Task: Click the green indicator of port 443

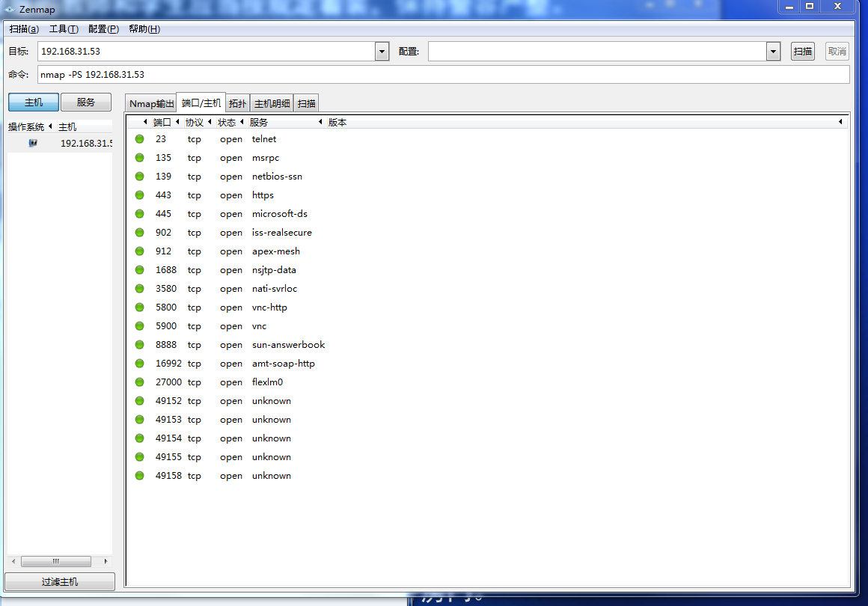Action: [x=139, y=195]
